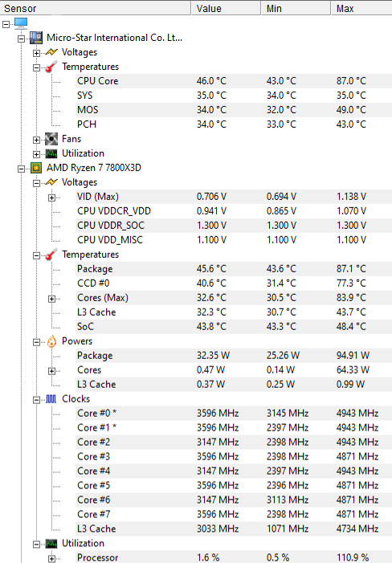This screenshot has width=392, height=563.
Task: Expand the Fans node
Action: coord(36,140)
